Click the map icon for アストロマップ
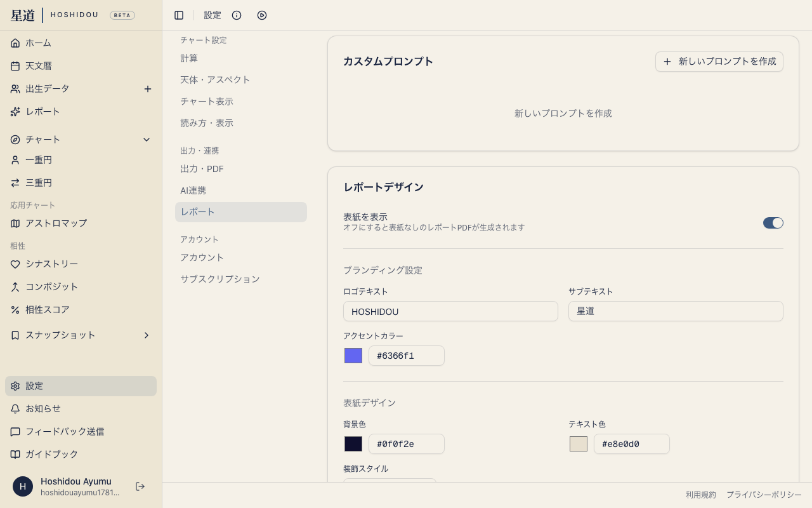This screenshot has height=508, width=812. (15, 224)
